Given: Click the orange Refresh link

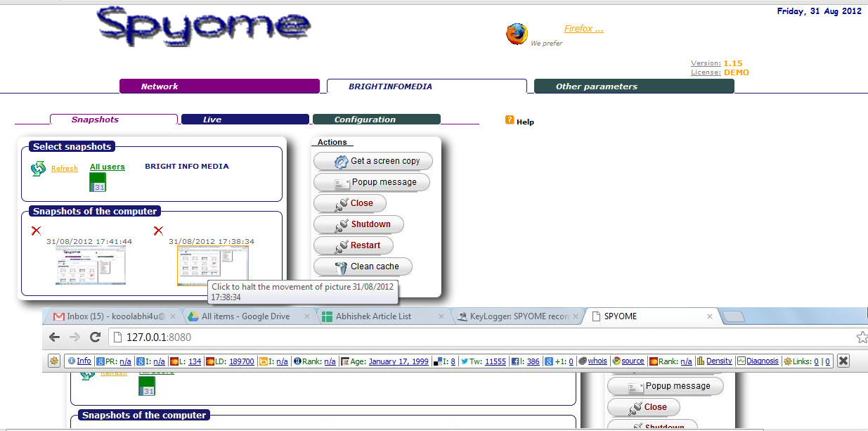Looking at the screenshot, I should [65, 169].
